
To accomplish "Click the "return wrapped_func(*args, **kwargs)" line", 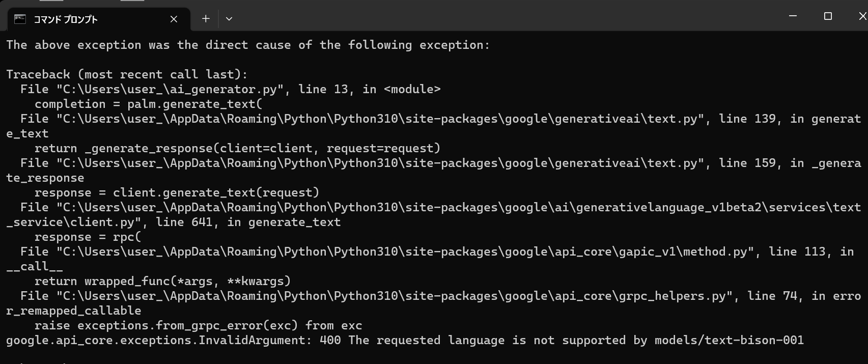I will coord(162,281).
